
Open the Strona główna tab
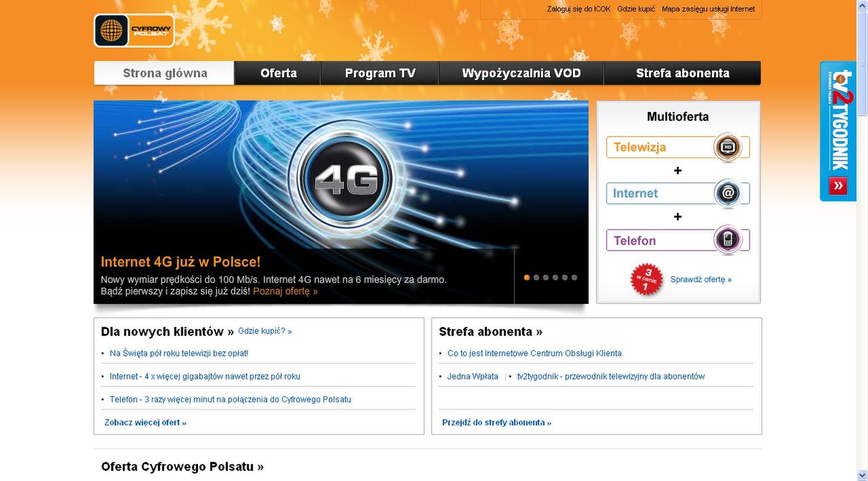click(x=164, y=73)
